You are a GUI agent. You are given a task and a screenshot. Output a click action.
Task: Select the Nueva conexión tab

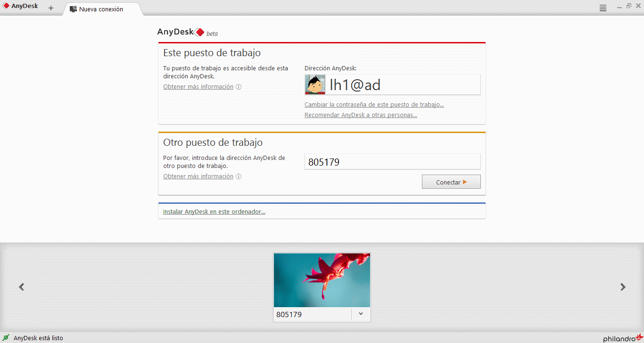click(101, 9)
